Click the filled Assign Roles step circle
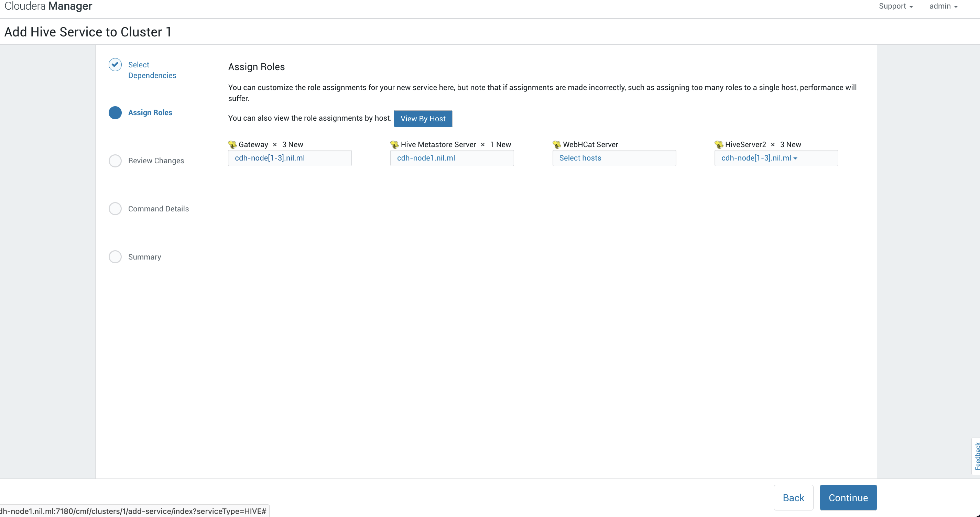The height and width of the screenshot is (517, 980). pyautogui.click(x=115, y=113)
